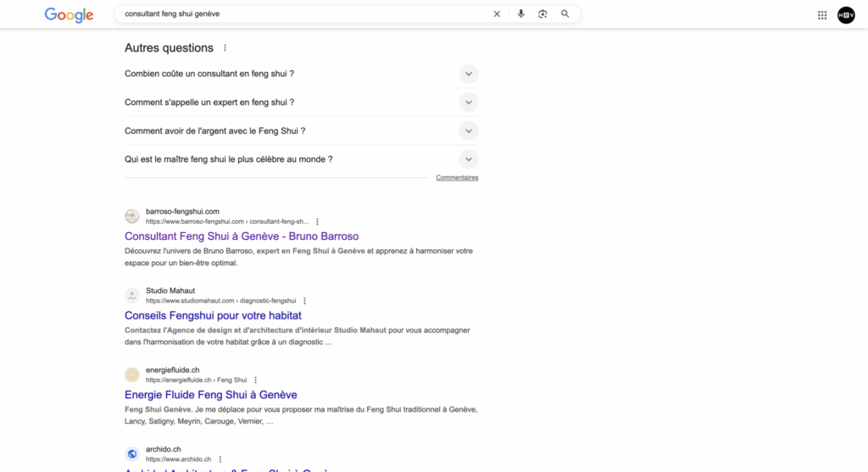868x472 pixels.
Task: Open more options for barroso-fengshui.com result
Action: click(x=317, y=221)
